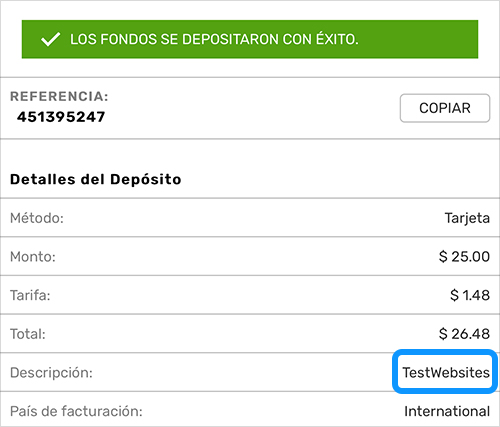500x427 pixels.
Task: Click the Detalles del Depósito heading
Action: coord(96,179)
